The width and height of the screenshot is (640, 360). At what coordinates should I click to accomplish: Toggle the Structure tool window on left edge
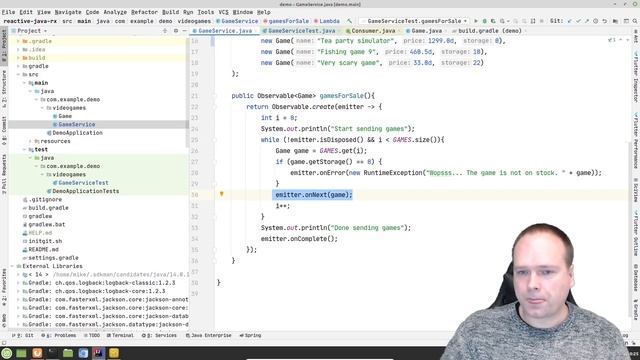[x=4, y=89]
